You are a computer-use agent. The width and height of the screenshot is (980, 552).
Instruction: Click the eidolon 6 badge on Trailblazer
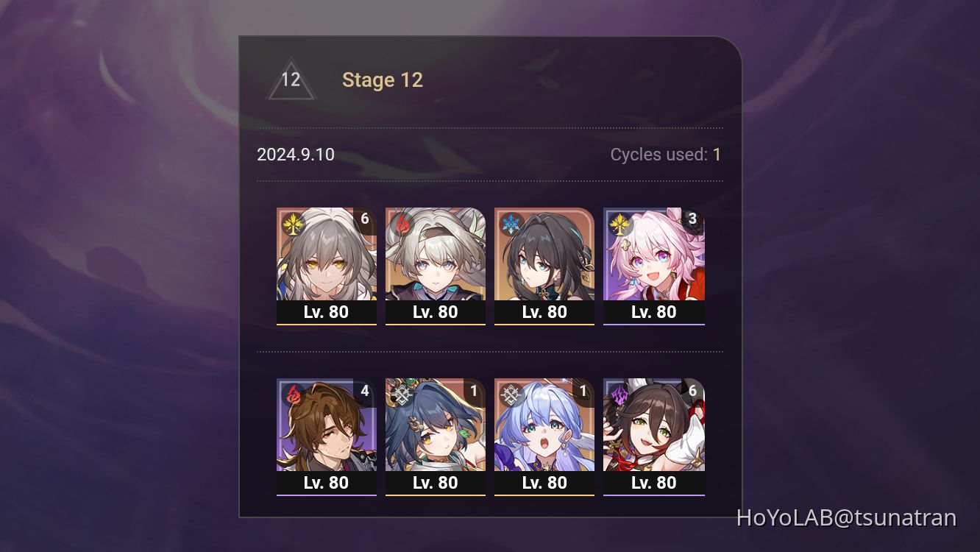[x=364, y=219]
